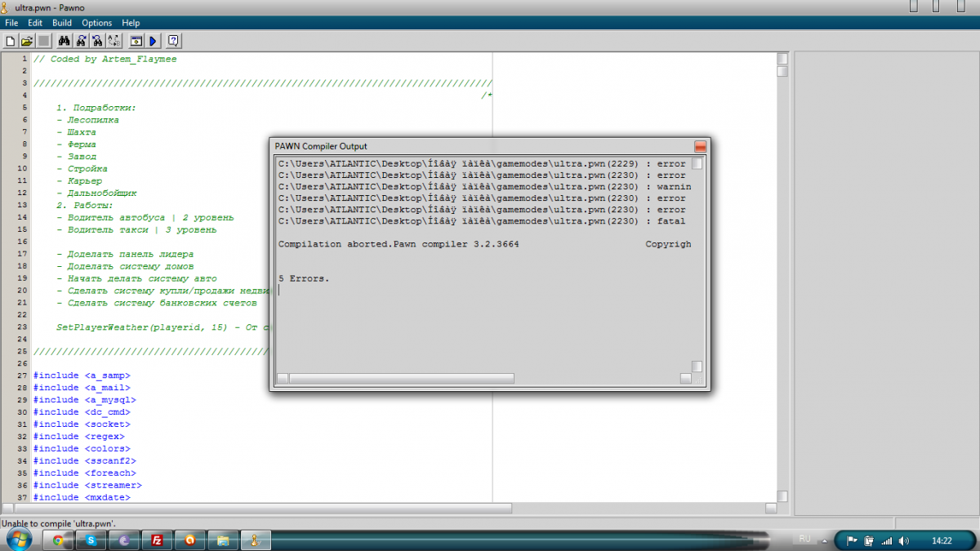The width and height of the screenshot is (980, 551).
Task: Click the New file toolbar icon
Action: pyautogui.click(x=11, y=41)
